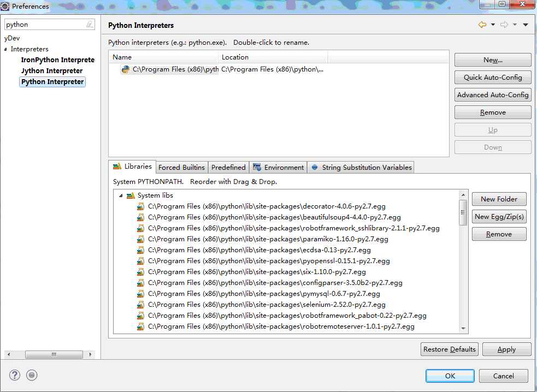Click the icon beside robotframework_pabot egg

tap(140, 316)
